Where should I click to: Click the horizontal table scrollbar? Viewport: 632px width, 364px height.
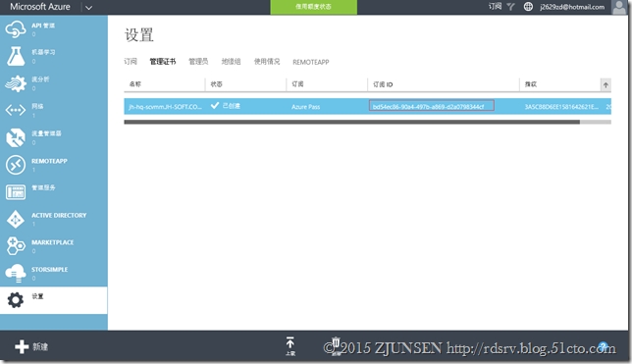click(352, 122)
